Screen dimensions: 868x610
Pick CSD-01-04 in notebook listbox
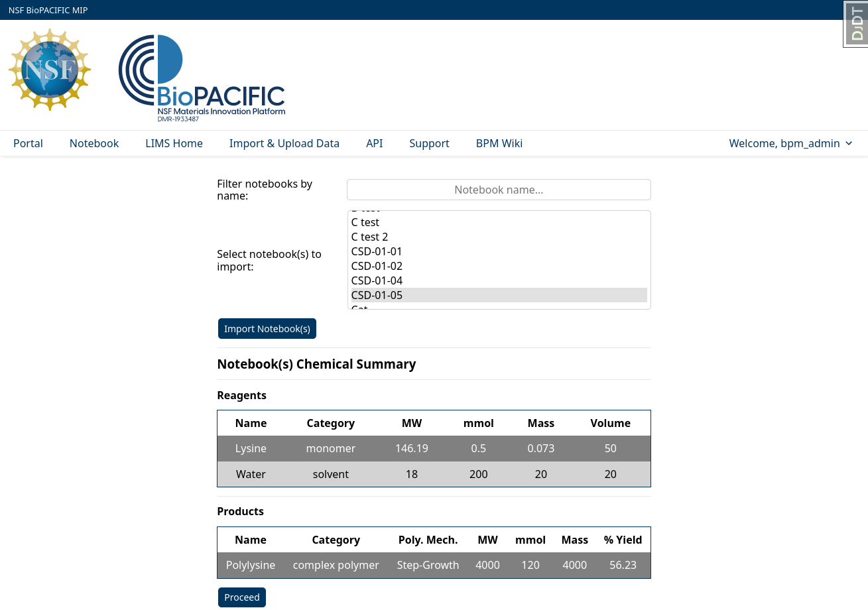click(377, 280)
